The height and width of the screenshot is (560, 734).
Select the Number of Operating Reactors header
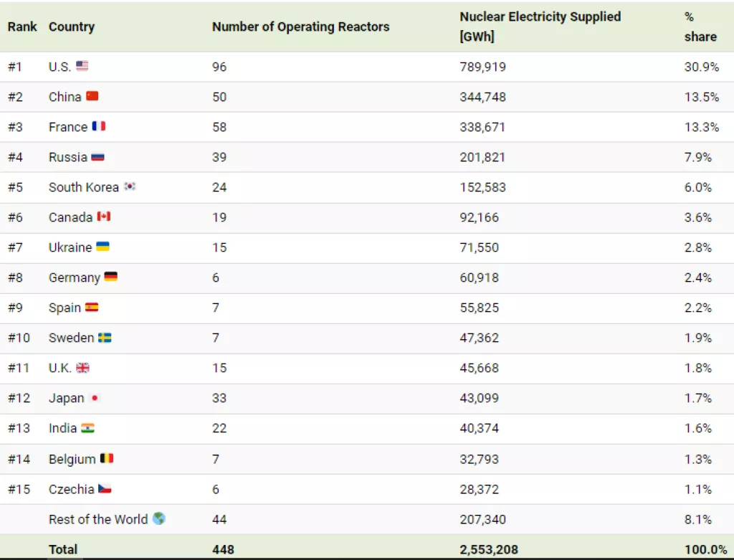point(300,27)
